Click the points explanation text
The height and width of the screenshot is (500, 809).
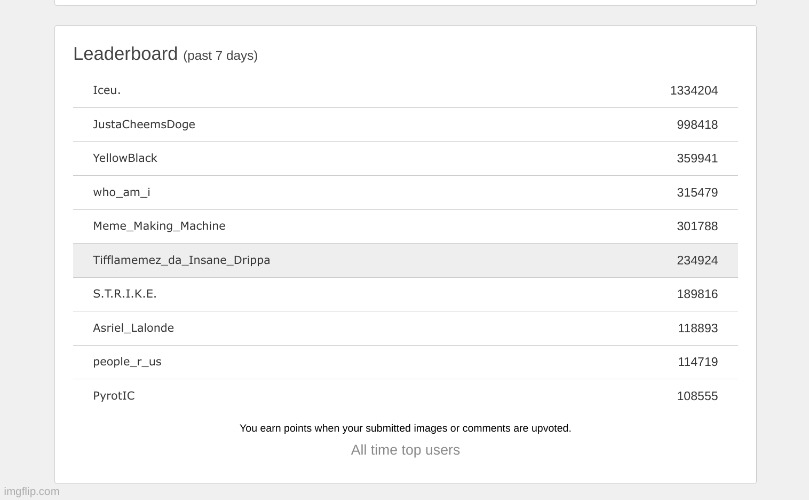click(x=405, y=429)
